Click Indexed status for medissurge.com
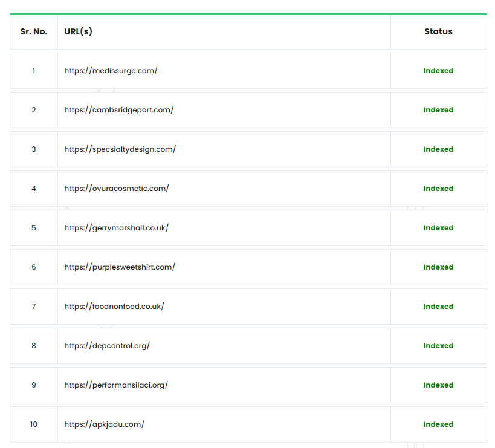The height and width of the screenshot is (448, 495). [x=438, y=71]
